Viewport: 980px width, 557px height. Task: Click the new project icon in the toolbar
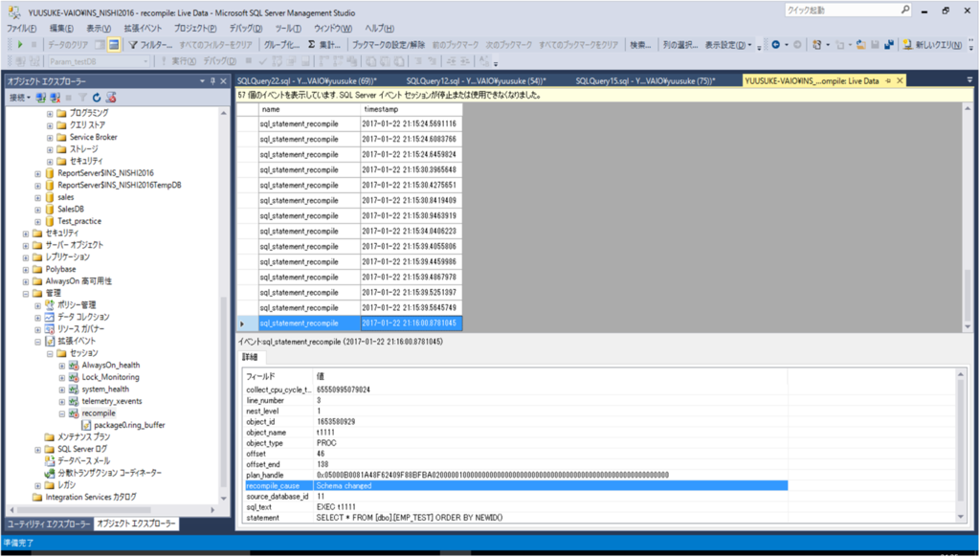point(816,45)
